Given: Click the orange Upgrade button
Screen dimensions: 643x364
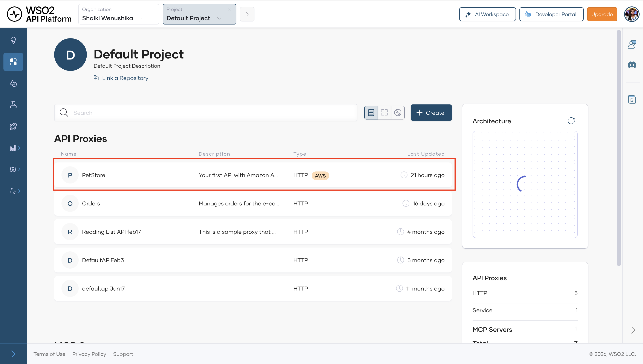Looking at the screenshot, I should (602, 14).
